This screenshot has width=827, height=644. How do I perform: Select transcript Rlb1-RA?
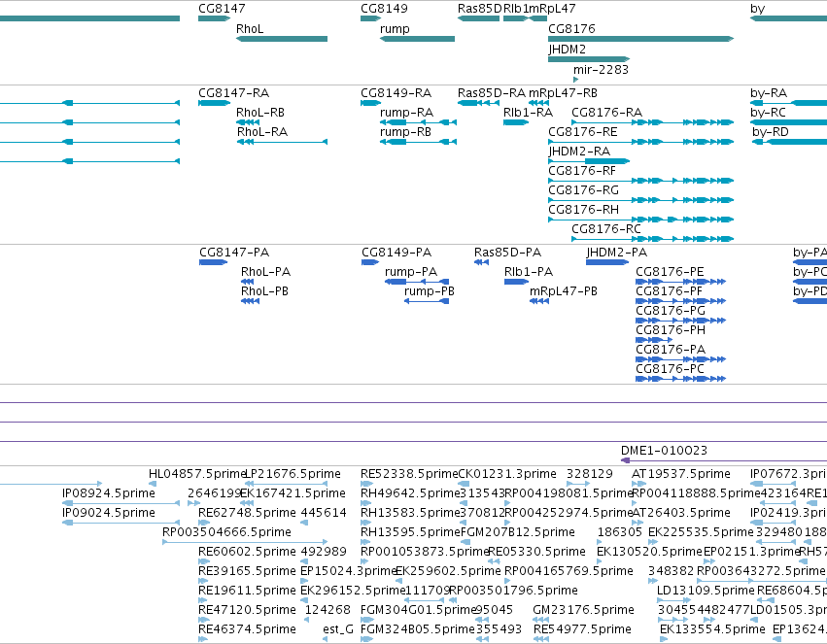pos(516,122)
